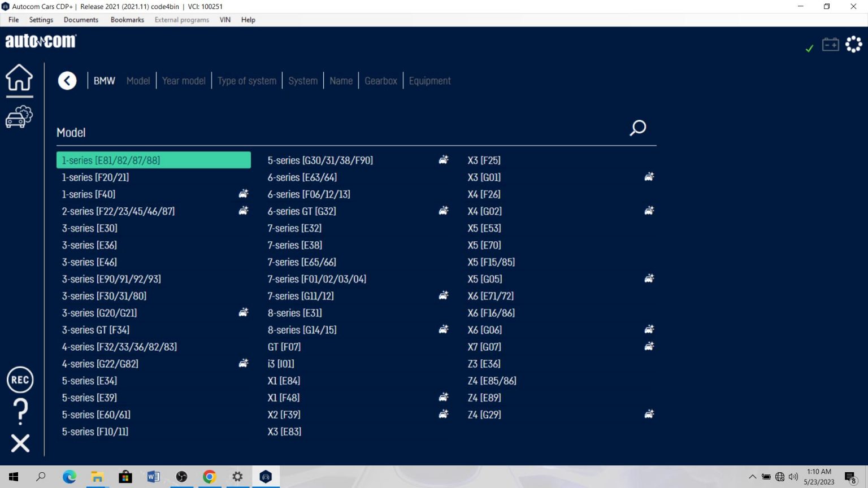
Task: Open the Home screen from the sidebar
Action: 19,79
